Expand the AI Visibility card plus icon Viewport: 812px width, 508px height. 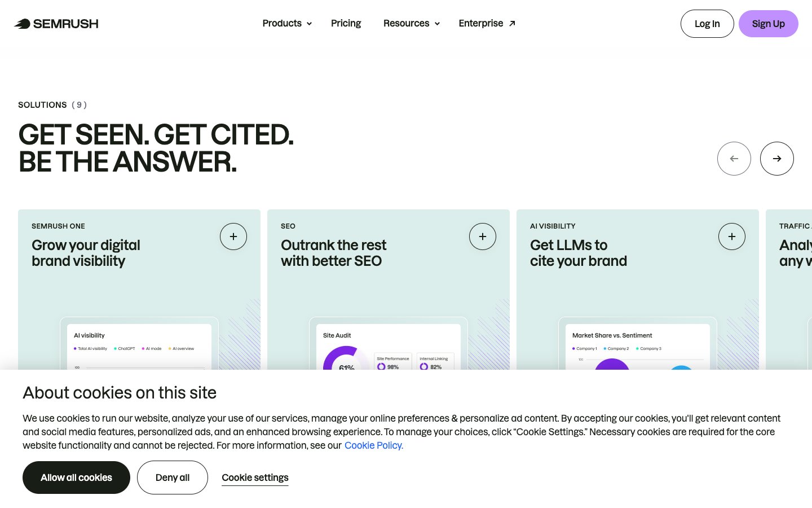(732, 237)
